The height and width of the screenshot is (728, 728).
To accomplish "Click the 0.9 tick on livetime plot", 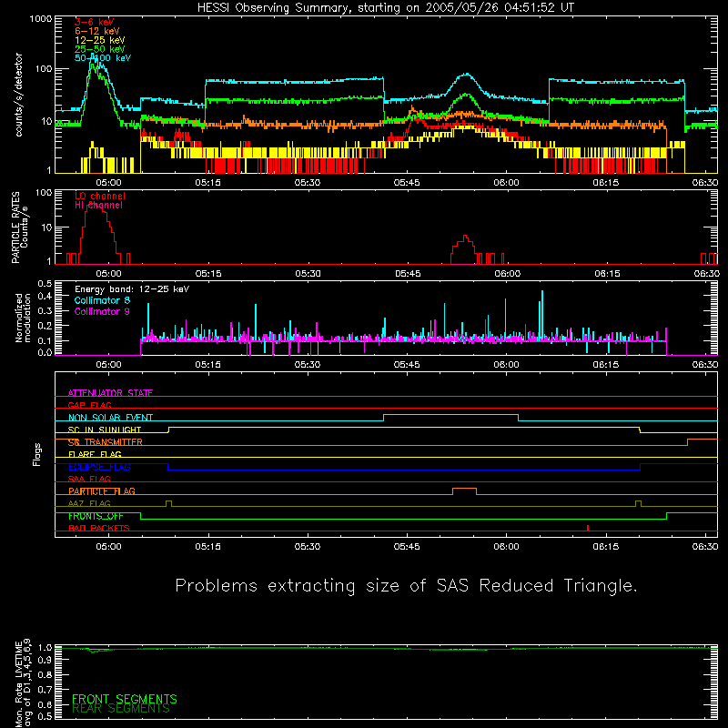I will pyautogui.click(x=45, y=659).
